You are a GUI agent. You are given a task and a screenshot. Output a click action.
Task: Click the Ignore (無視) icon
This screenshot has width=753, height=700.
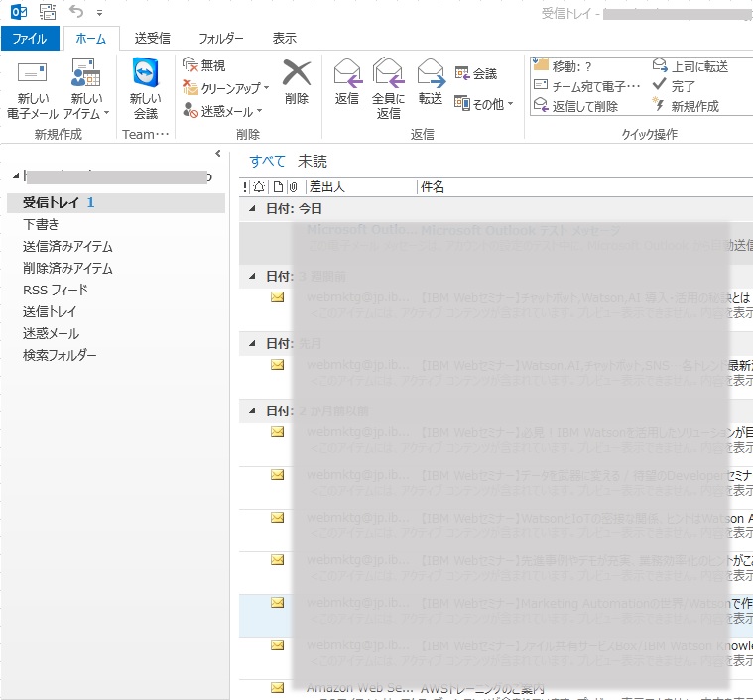coord(190,64)
